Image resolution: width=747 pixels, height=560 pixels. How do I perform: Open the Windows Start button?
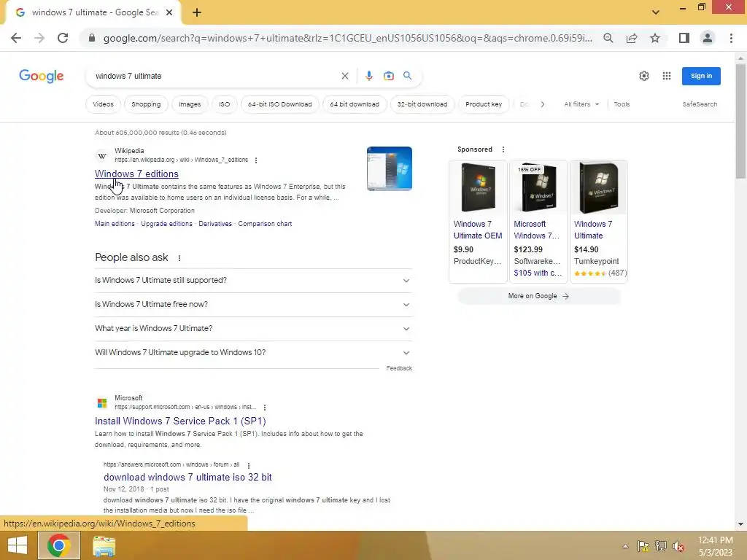pyautogui.click(x=18, y=545)
